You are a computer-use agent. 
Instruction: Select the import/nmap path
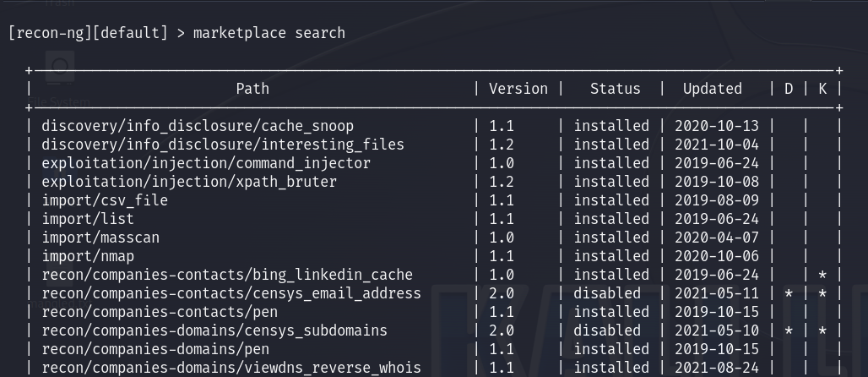[x=88, y=256]
